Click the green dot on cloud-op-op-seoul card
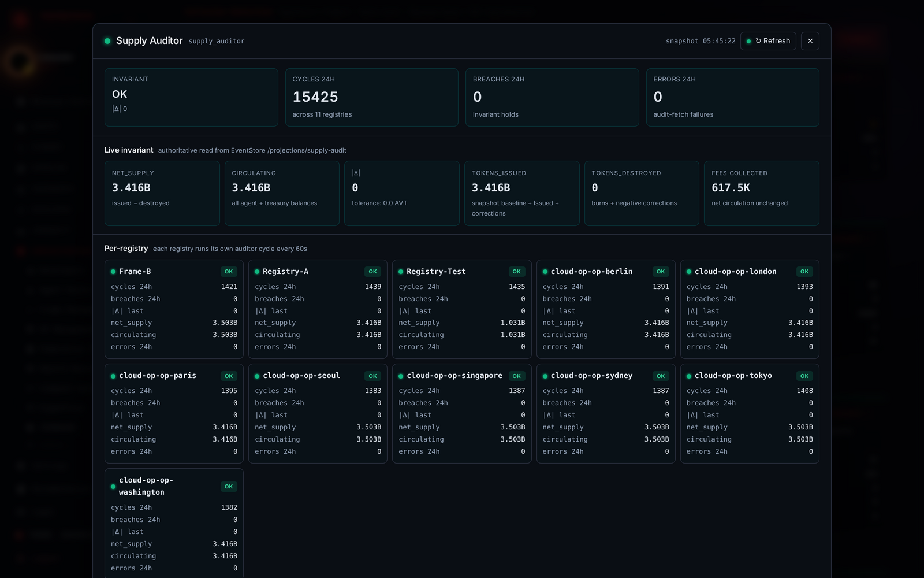The image size is (924, 578). tap(257, 376)
